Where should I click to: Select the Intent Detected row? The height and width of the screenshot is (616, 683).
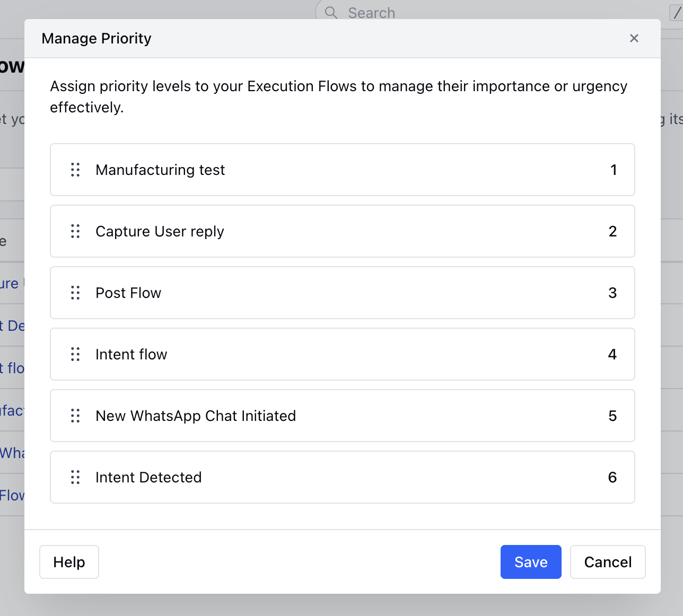click(x=343, y=477)
